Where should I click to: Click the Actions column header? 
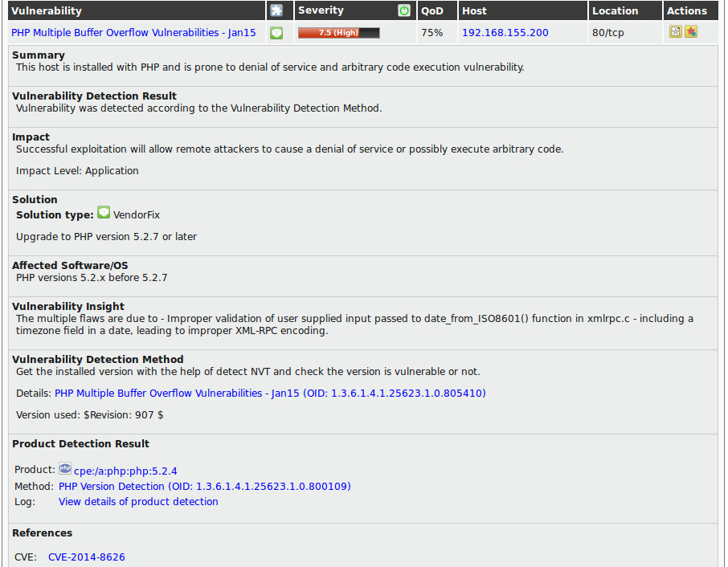687,10
